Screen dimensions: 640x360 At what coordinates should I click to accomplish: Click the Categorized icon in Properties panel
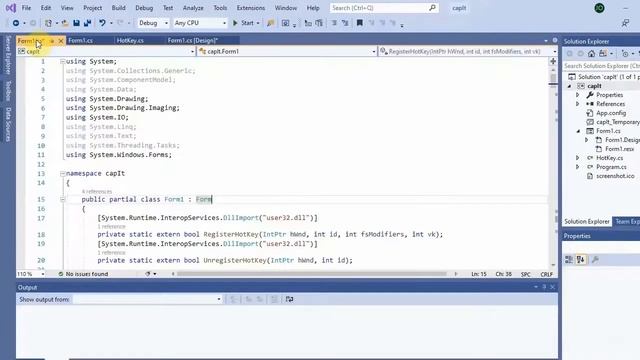pos(569,260)
